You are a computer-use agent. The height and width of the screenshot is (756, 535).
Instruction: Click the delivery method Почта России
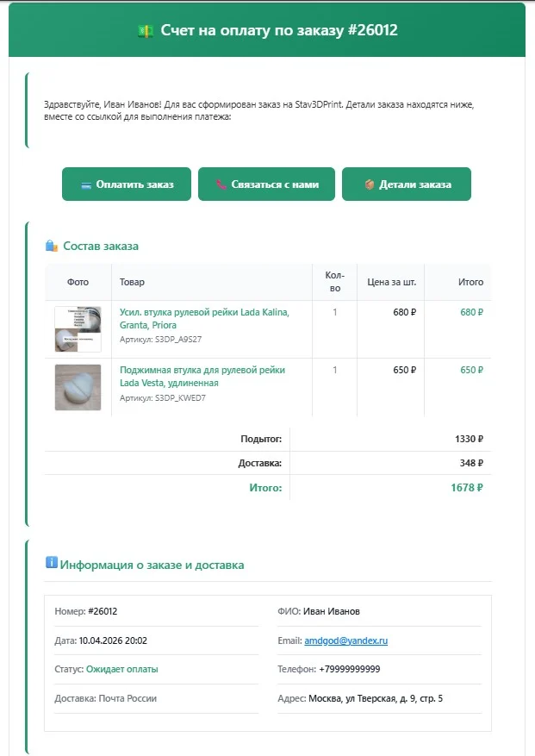click(x=128, y=698)
